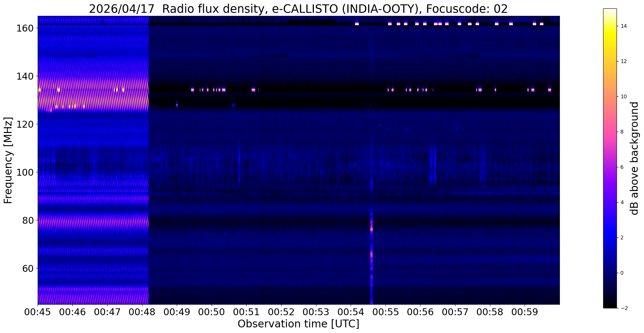Click the 00:58 time tick label
Screen dimensions: 644x333
490,312
